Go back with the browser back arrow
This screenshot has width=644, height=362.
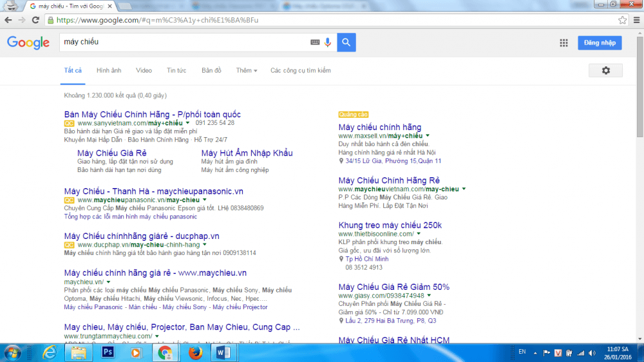click(8, 20)
